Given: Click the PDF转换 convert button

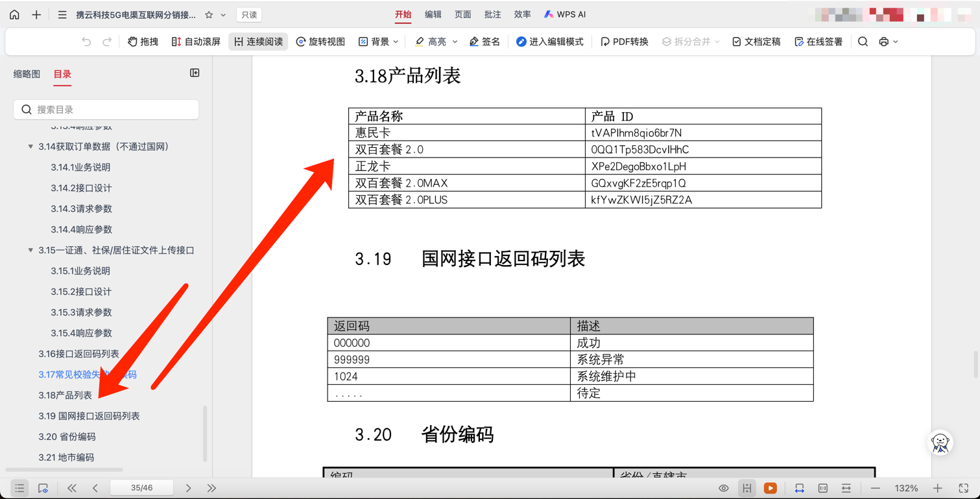Looking at the screenshot, I should point(624,41).
